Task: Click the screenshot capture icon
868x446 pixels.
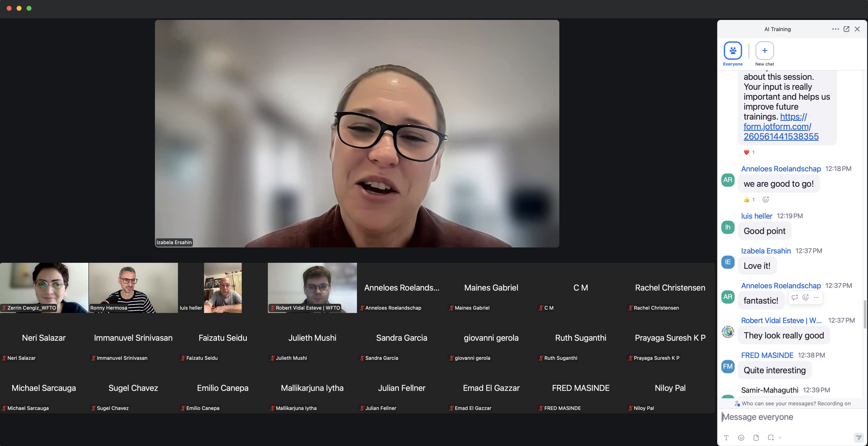Action: (770, 438)
